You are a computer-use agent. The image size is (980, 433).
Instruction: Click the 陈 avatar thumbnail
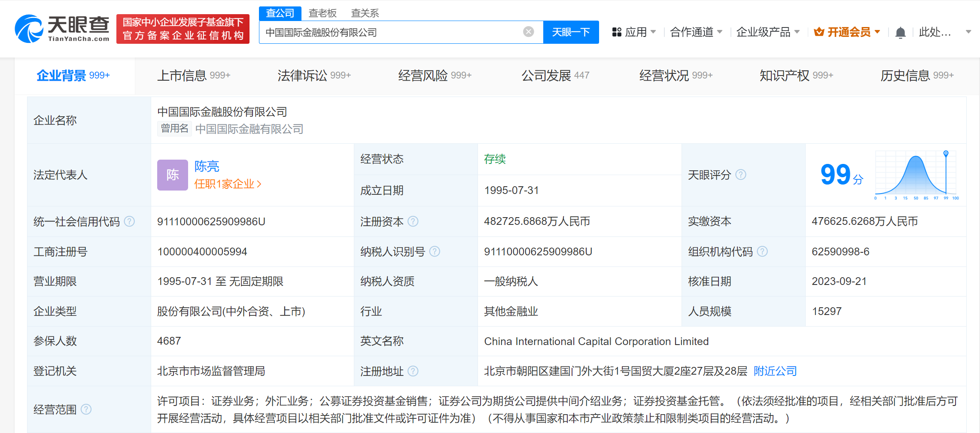tap(172, 175)
